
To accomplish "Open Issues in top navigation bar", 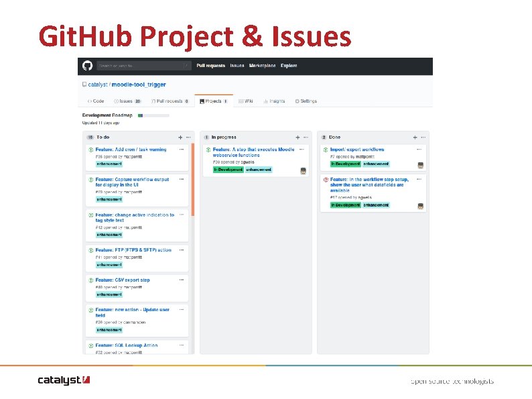I will [x=237, y=66].
